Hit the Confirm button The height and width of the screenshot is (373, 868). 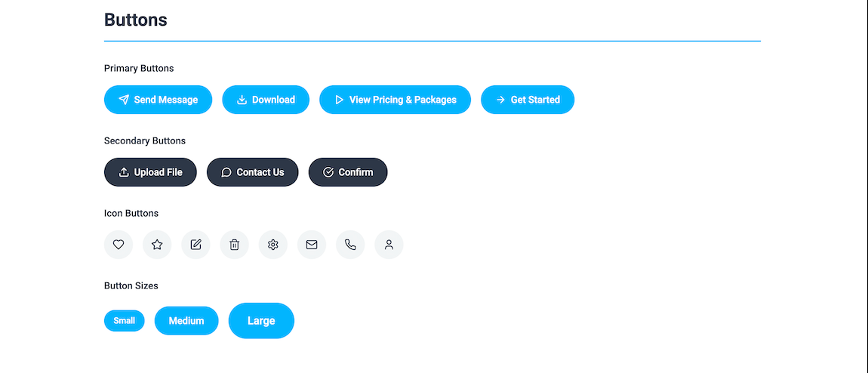pos(347,172)
